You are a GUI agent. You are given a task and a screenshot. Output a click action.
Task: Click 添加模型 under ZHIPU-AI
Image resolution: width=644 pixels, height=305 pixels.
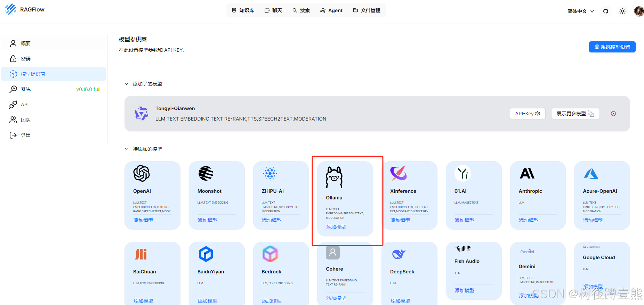(x=272, y=220)
